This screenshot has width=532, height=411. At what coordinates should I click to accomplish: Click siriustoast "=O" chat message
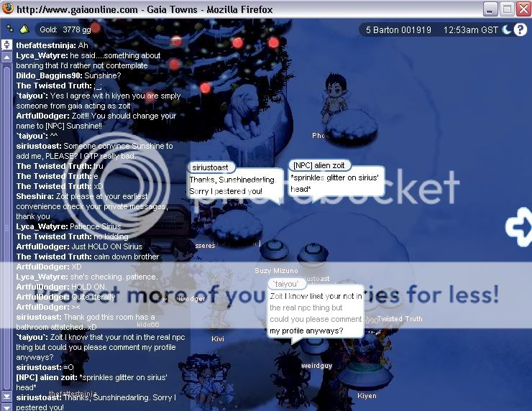pos(45,367)
